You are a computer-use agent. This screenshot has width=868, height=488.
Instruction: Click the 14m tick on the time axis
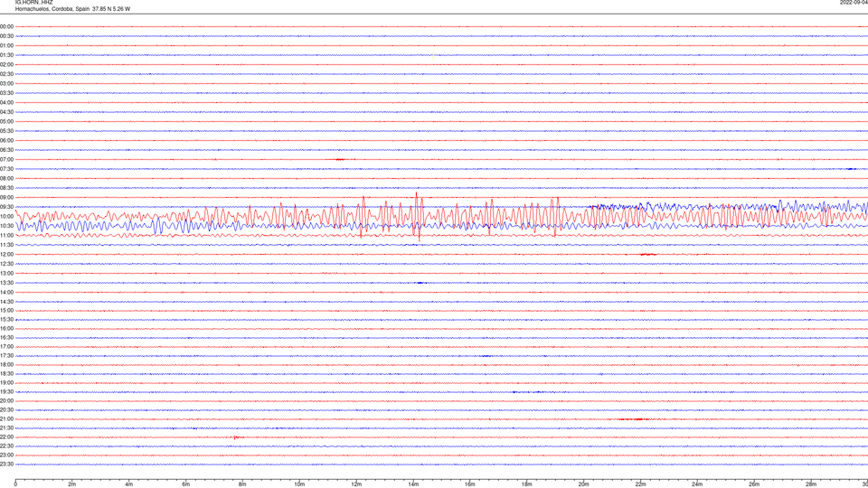tap(413, 484)
